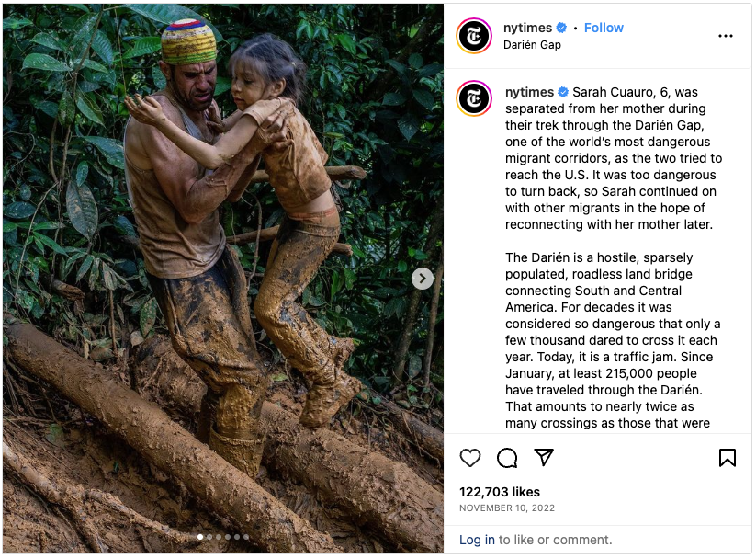Click the Log in link
The height and width of the screenshot is (559, 756).
(x=477, y=540)
